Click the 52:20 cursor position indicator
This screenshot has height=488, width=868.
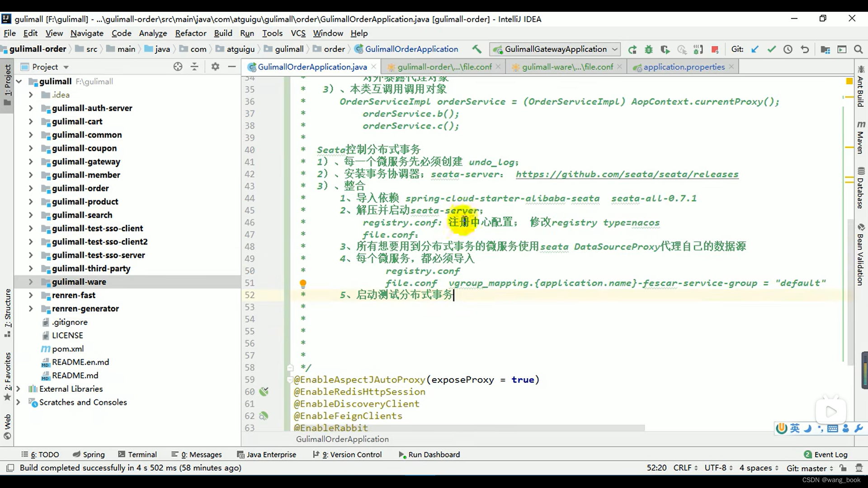pos(656,468)
